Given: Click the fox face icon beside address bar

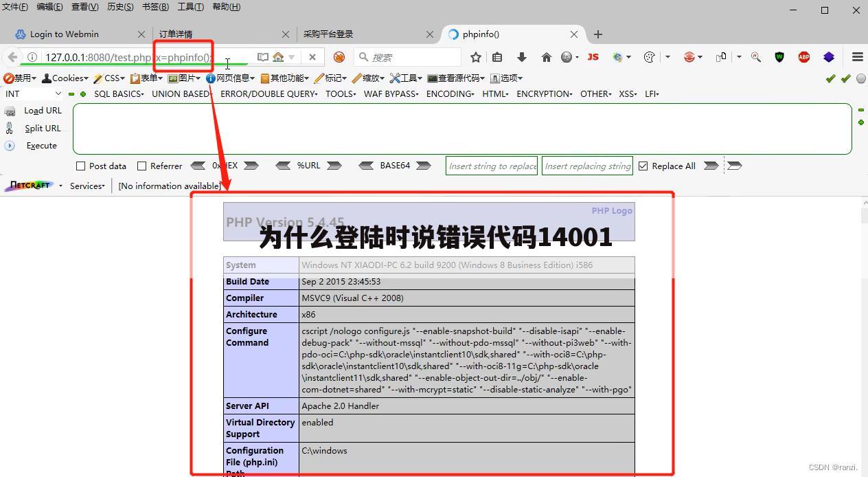Looking at the screenshot, I should coord(339,57).
